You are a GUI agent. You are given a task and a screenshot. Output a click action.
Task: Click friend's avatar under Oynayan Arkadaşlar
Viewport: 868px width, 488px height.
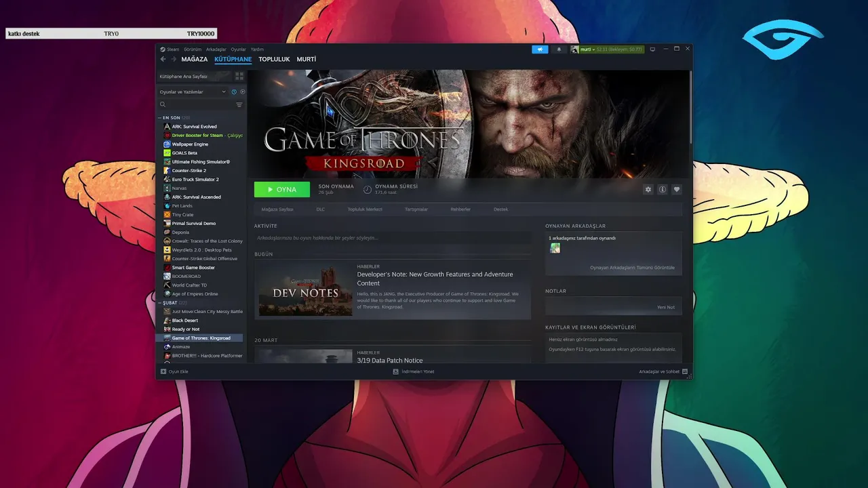[x=555, y=248]
